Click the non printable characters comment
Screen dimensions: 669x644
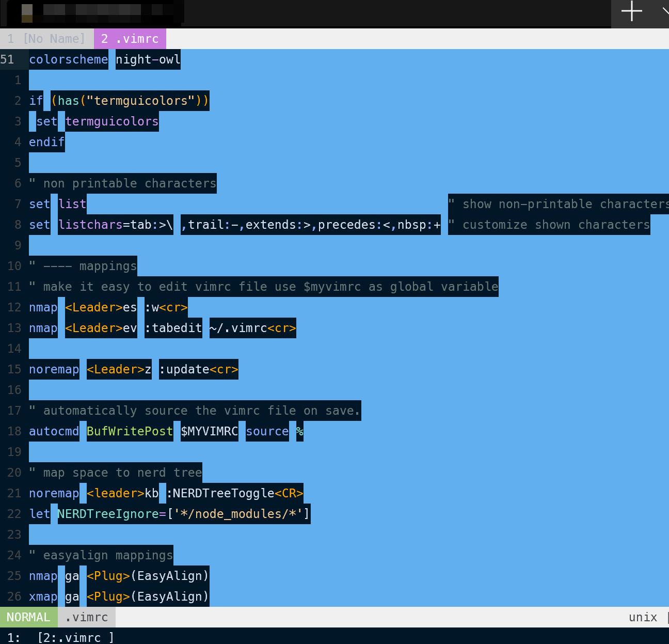click(123, 183)
